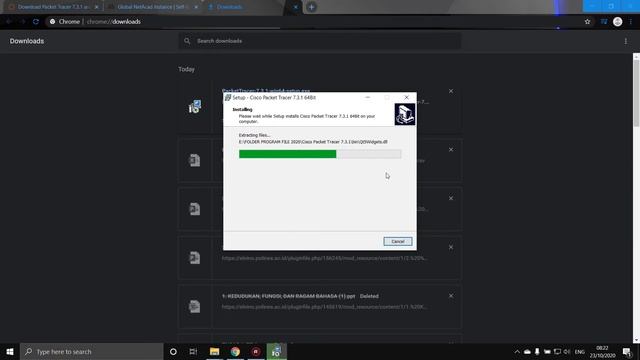Open the network tray icon
Viewport: 640px width, 360px height.
tap(557, 352)
